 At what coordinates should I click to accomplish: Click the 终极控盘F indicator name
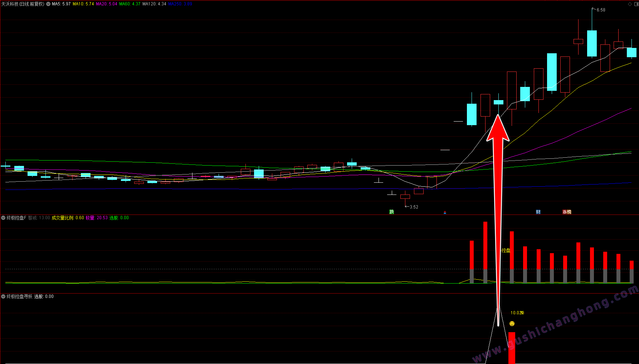(x=16, y=218)
